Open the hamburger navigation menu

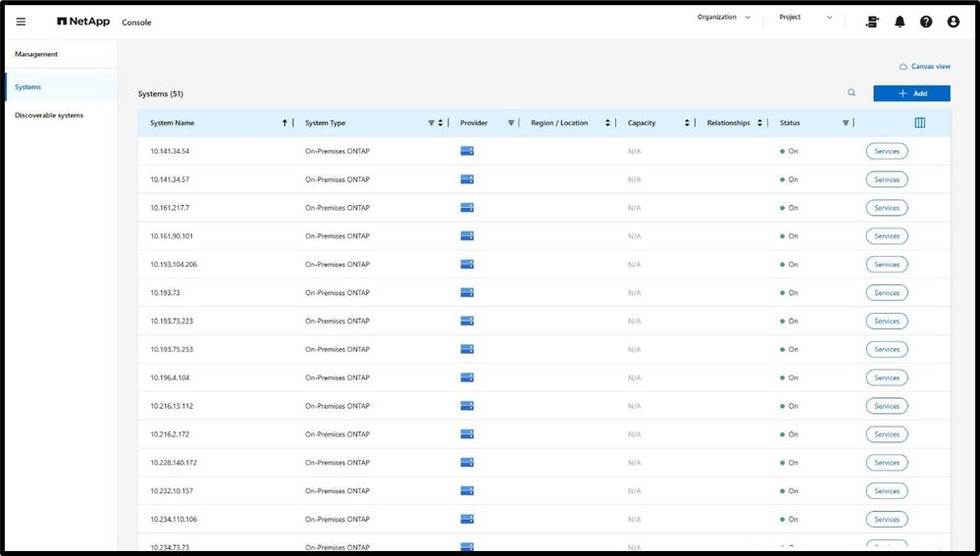[x=21, y=22]
